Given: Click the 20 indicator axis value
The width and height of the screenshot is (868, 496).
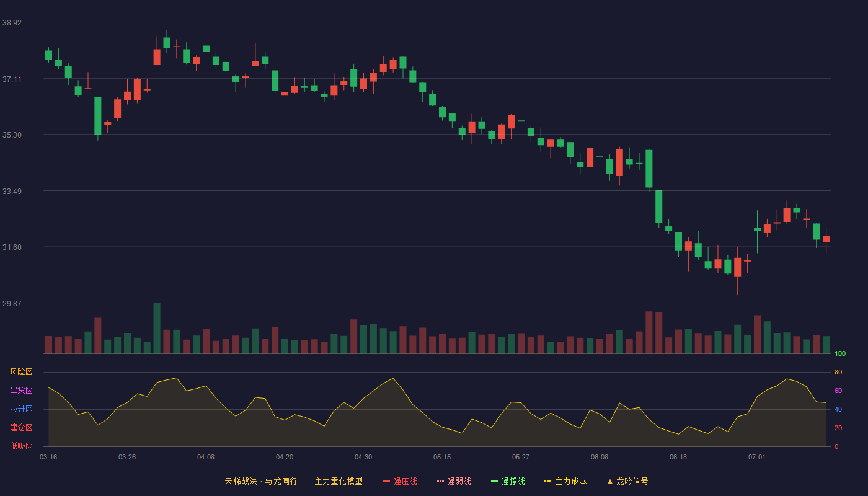Looking at the screenshot, I should click(838, 428).
